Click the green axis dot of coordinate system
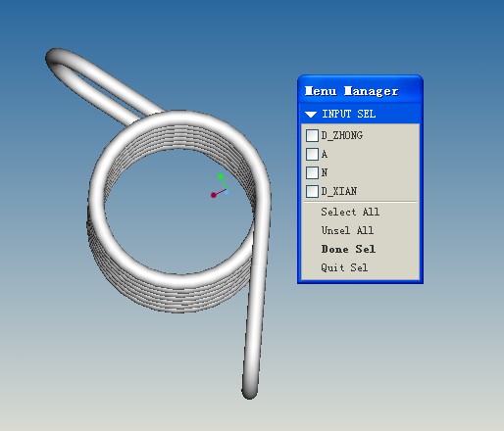Image resolution: width=504 pixels, height=431 pixels. point(221,176)
